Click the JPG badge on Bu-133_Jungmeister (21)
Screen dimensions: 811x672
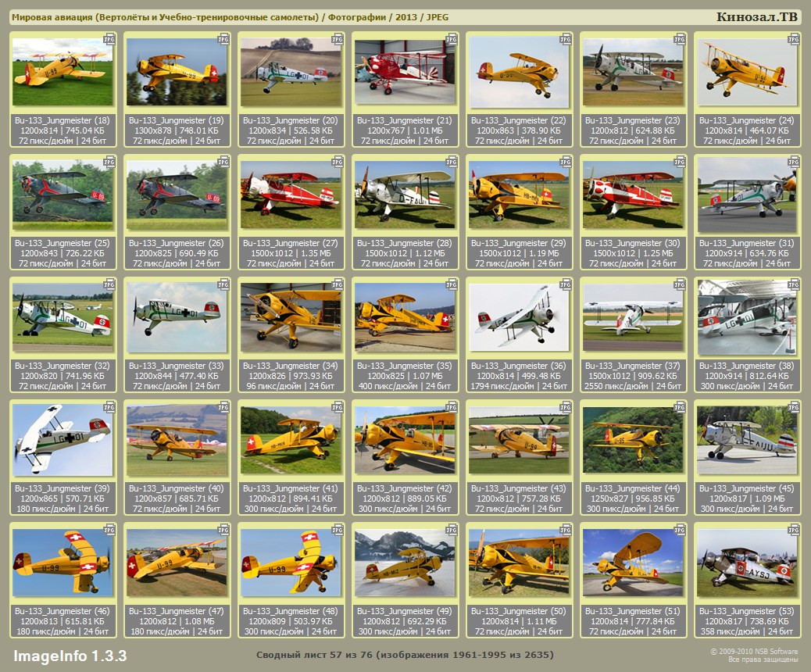[452, 38]
